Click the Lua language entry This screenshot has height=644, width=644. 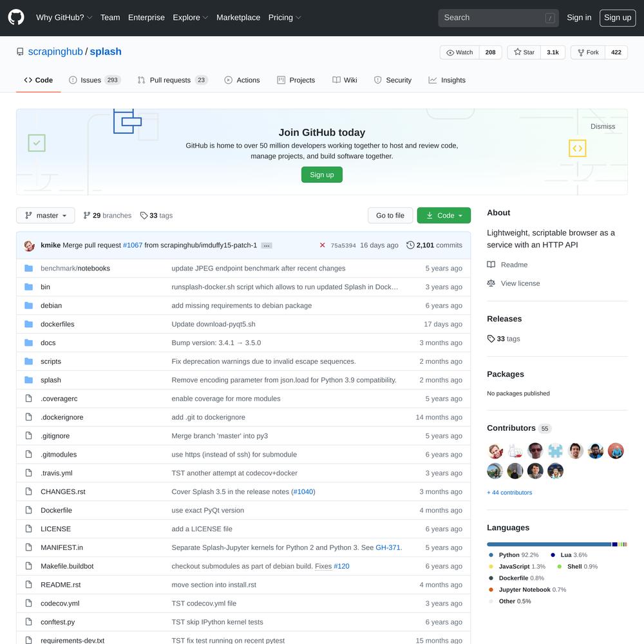click(x=569, y=555)
